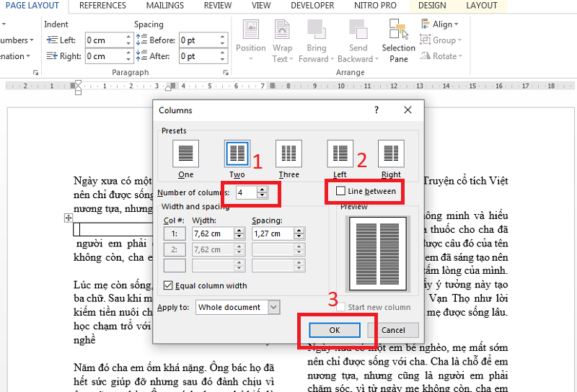
Task: Open the Position options
Action: click(250, 41)
